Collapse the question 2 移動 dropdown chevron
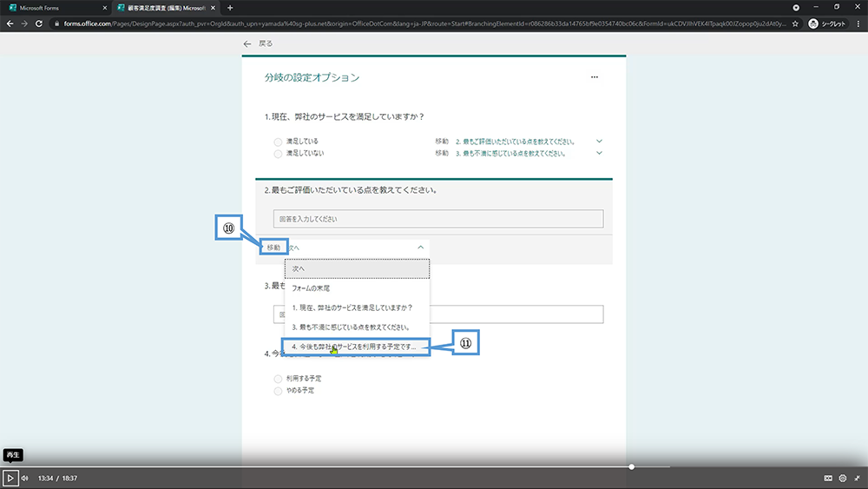The width and height of the screenshot is (868, 489). [421, 247]
